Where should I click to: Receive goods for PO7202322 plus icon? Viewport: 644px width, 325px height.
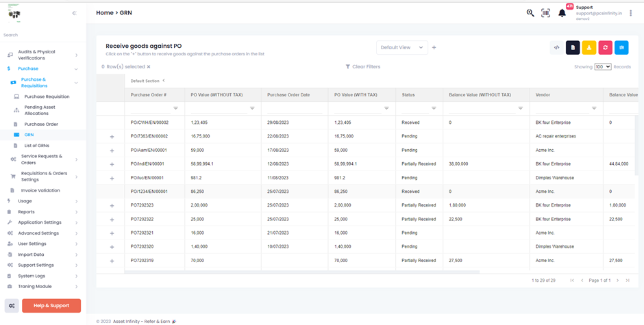click(112, 220)
